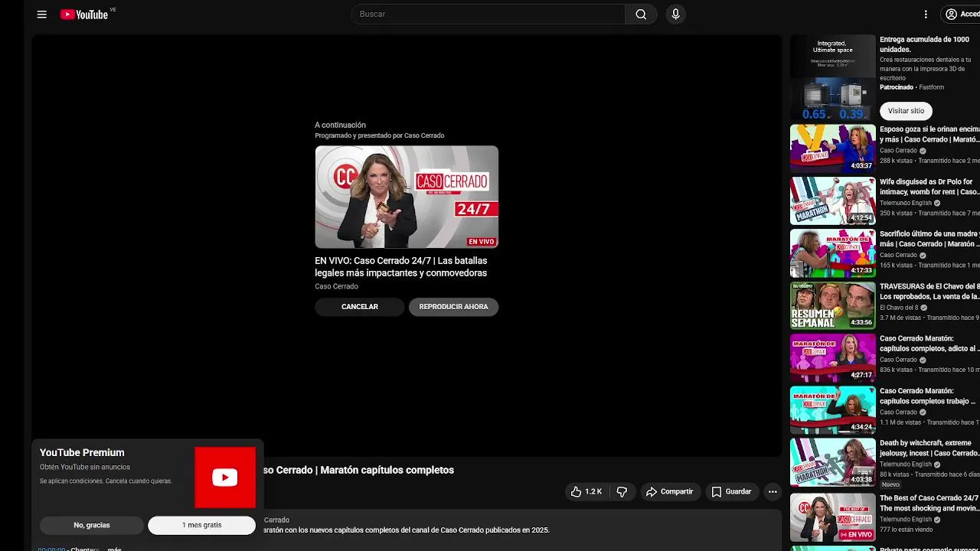Like the video with thumbs-up icon
Image resolution: width=980 pixels, height=551 pixels.
click(586, 492)
